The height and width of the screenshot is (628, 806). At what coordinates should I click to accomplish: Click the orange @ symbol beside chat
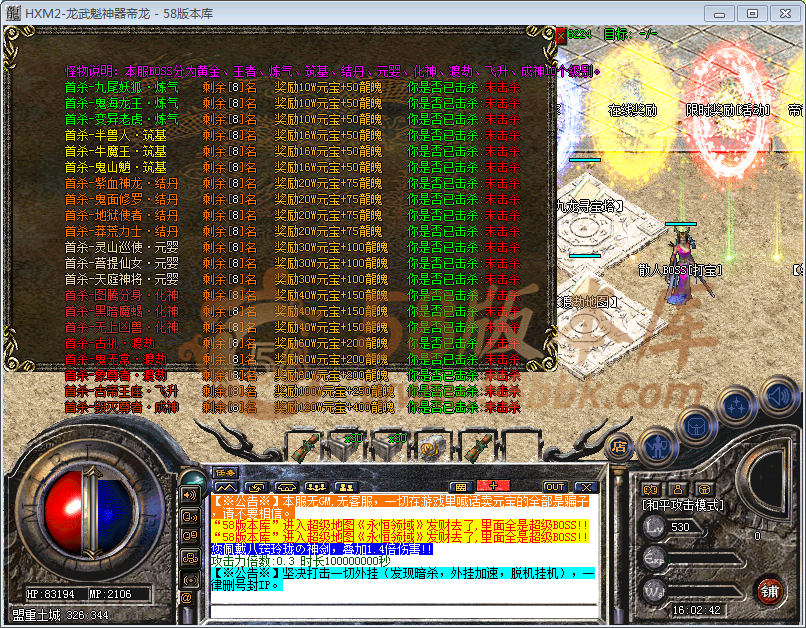[186, 598]
